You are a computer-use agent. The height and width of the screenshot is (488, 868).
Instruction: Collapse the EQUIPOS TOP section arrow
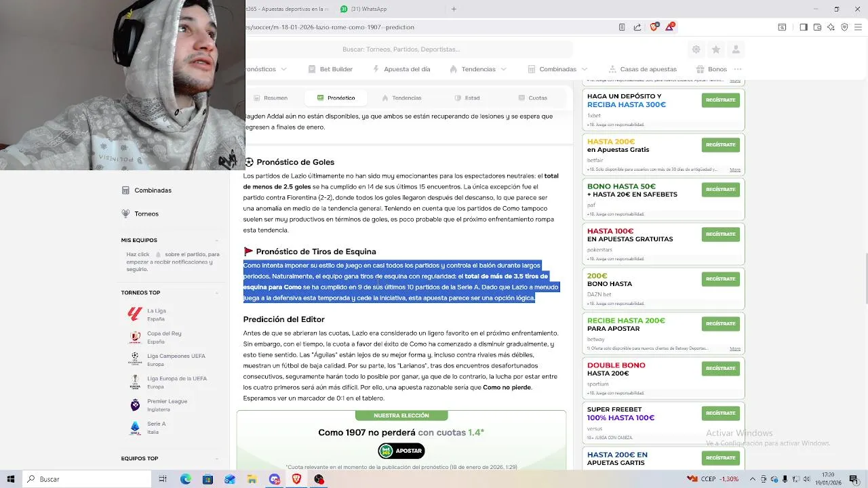point(217,459)
